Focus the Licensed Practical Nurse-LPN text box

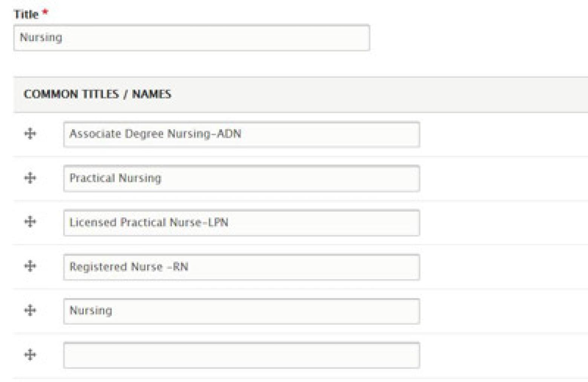(241, 222)
